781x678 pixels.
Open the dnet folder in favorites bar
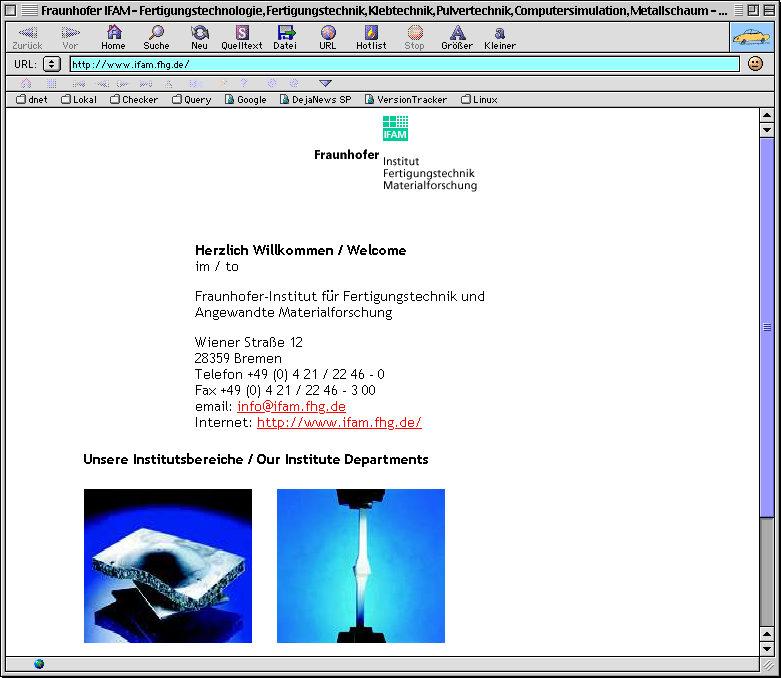[x=32, y=100]
